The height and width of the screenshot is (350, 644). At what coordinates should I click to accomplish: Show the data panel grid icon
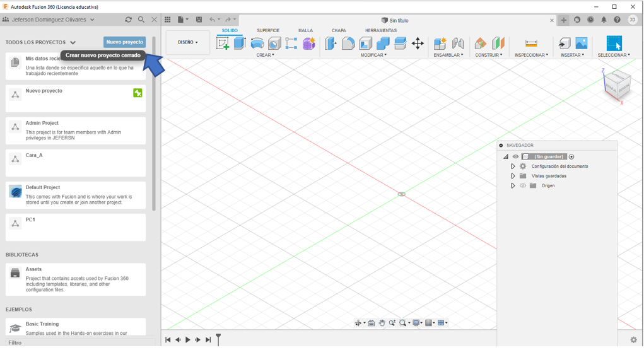click(168, 20)
